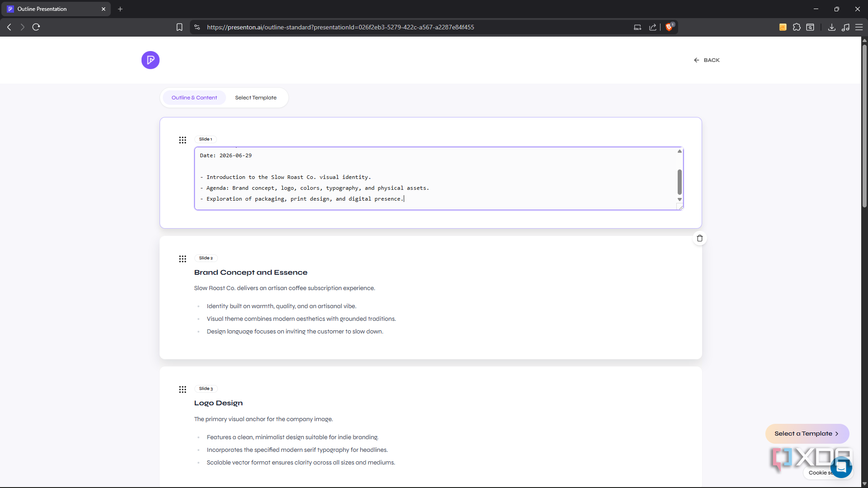Click the Slide 1 drag handle

183,140
